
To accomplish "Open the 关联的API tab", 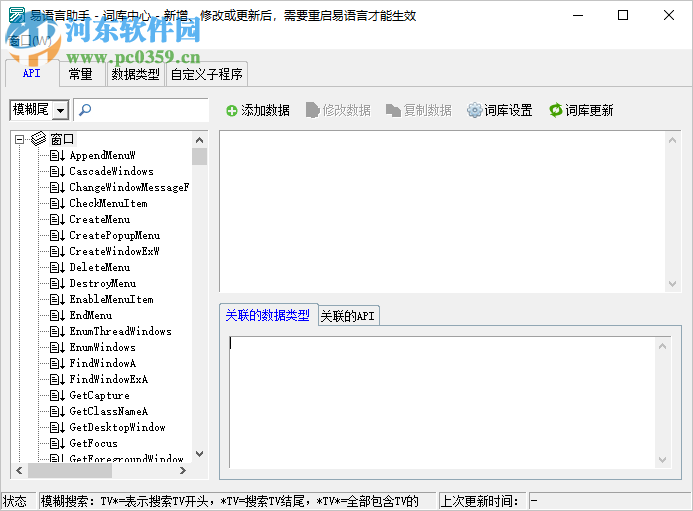I will [x=347, y=316].
